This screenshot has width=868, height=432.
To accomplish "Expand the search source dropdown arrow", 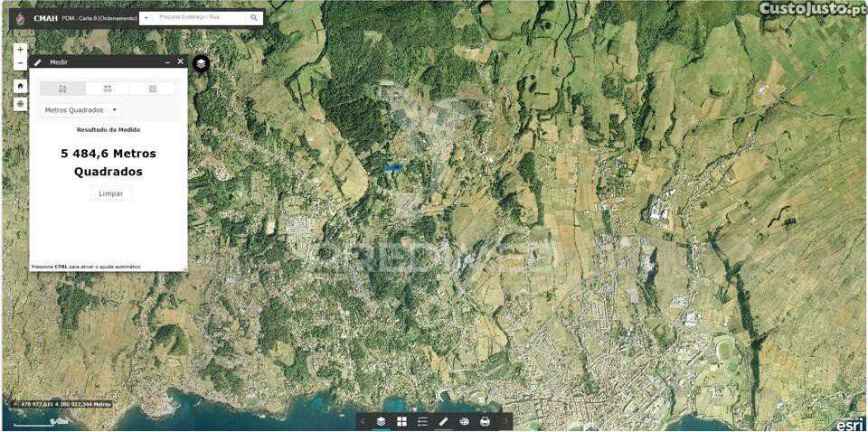I will pyautogui.click(x=146, y=17).
